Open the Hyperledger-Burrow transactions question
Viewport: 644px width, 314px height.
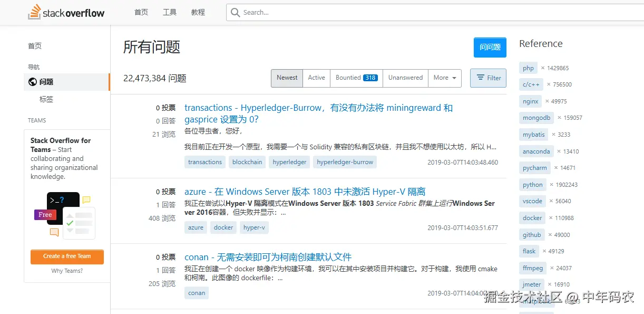[318, 113]
